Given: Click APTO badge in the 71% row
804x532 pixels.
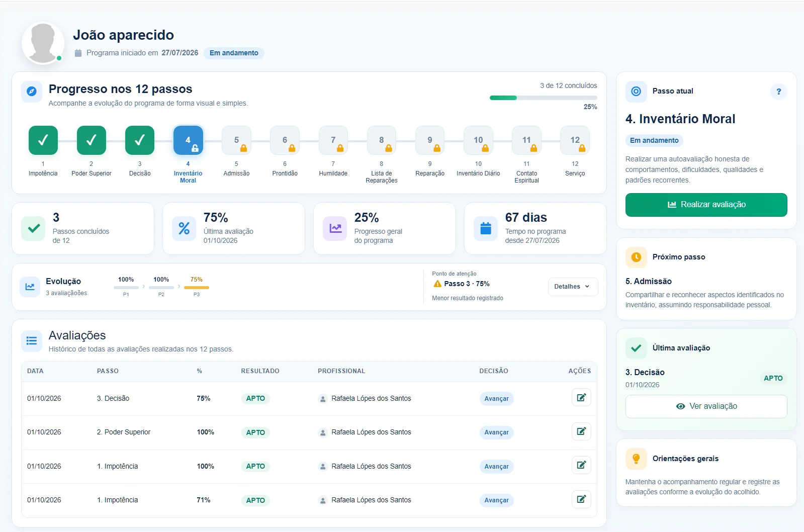Looking at the screenshot, I should tap(255, 500).
